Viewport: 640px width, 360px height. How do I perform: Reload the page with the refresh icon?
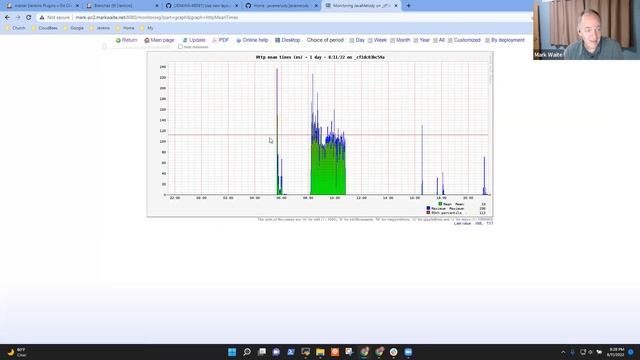29,18
